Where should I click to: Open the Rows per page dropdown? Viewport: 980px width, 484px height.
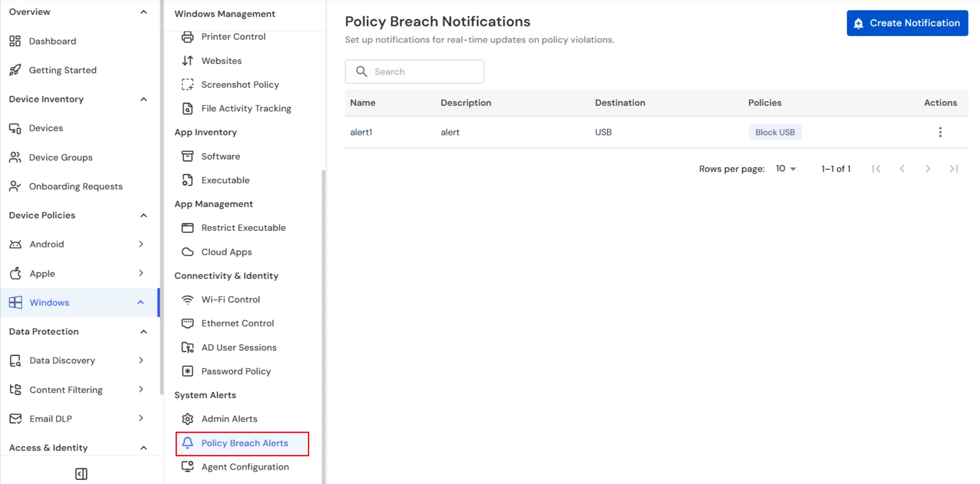click(x=785, y=168)
